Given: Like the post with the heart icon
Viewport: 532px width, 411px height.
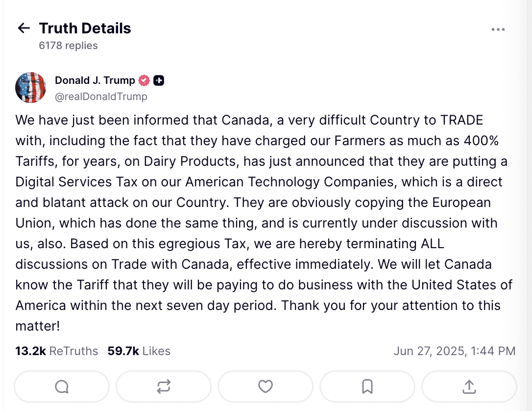Looking at the screenshot, I should 266,387.
